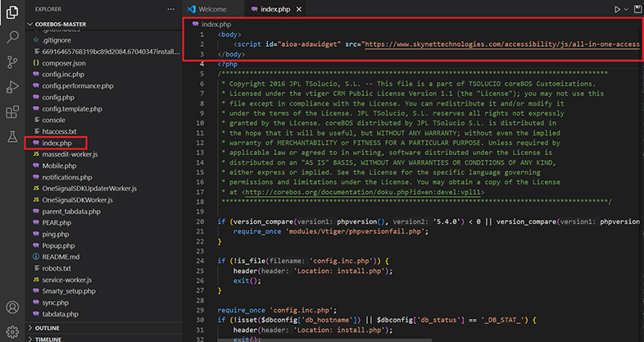Open OneSignalSDKUpdaterWorker.js file
This screenshot has height=342, width=644.
(89, 189)
